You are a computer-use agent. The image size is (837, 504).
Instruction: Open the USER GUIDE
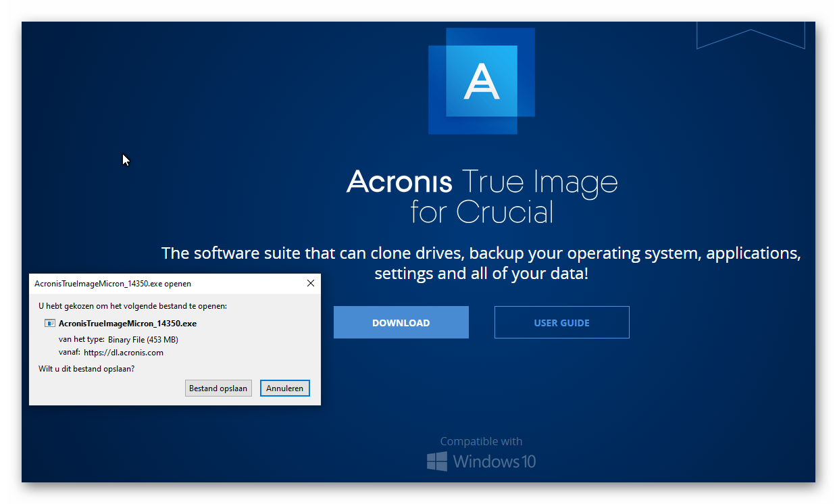(x=561, y=323)
